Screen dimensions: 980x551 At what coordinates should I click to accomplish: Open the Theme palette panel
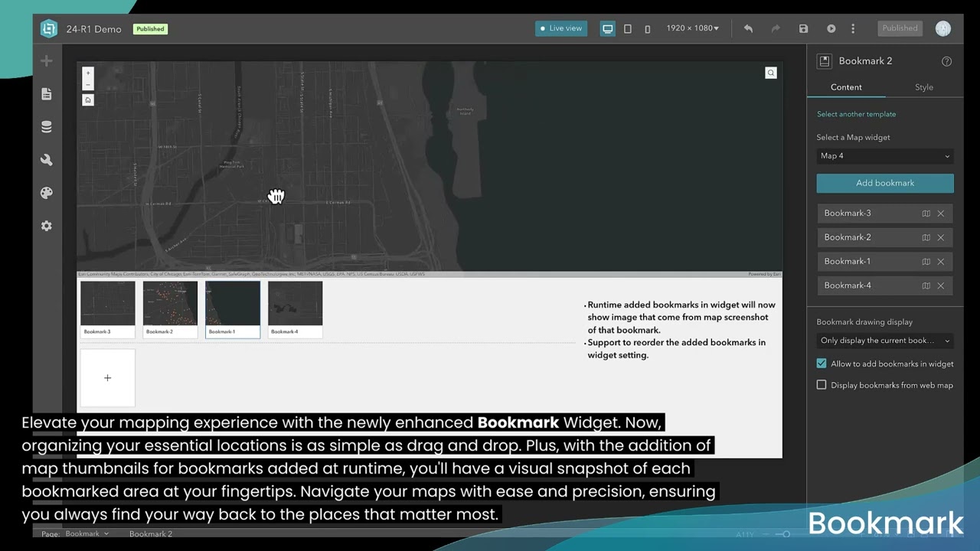pyautogui.click(x=47, y=193)
